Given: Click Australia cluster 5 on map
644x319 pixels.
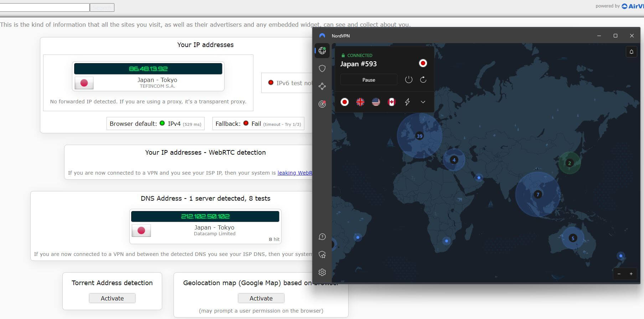Looking at the screenshot, I should click(x=573, y=238).
